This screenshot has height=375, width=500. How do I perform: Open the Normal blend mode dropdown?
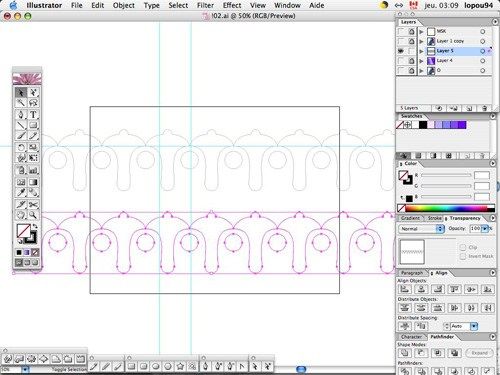coord(422,229)
